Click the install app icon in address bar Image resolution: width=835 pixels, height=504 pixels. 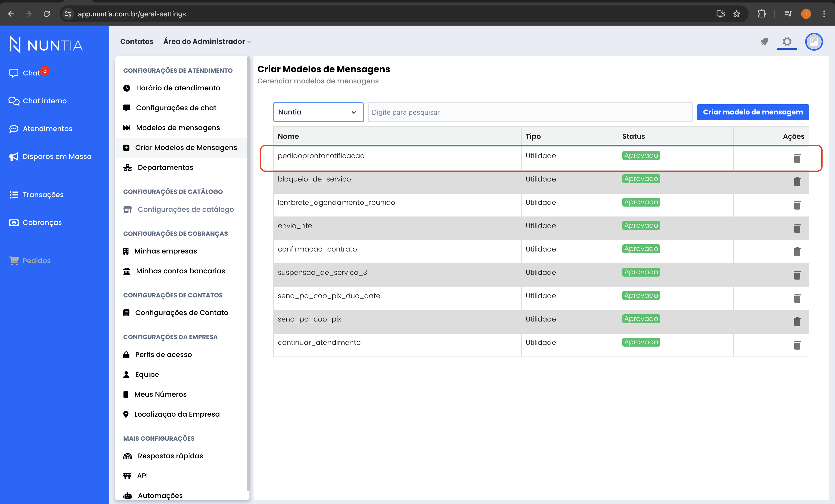click(720, 14)
